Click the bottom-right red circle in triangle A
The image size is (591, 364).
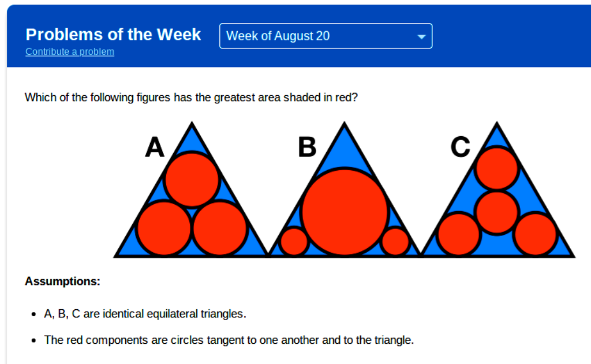pyautogui.click(x=219, y=228)
